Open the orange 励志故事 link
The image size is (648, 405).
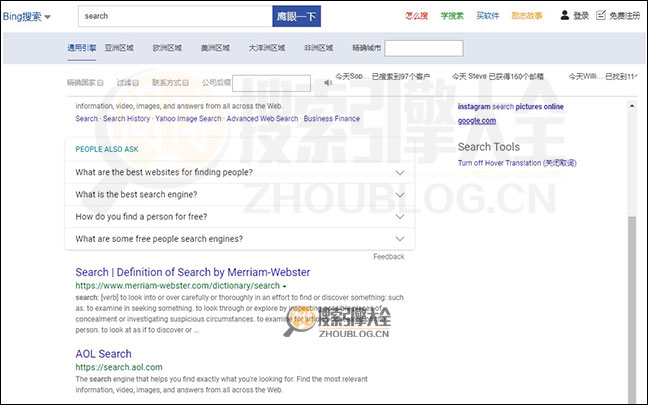pos(527,16)
